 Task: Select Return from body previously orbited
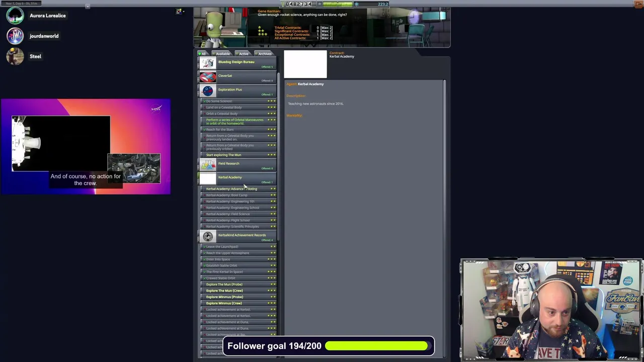[x=239, y=147]
